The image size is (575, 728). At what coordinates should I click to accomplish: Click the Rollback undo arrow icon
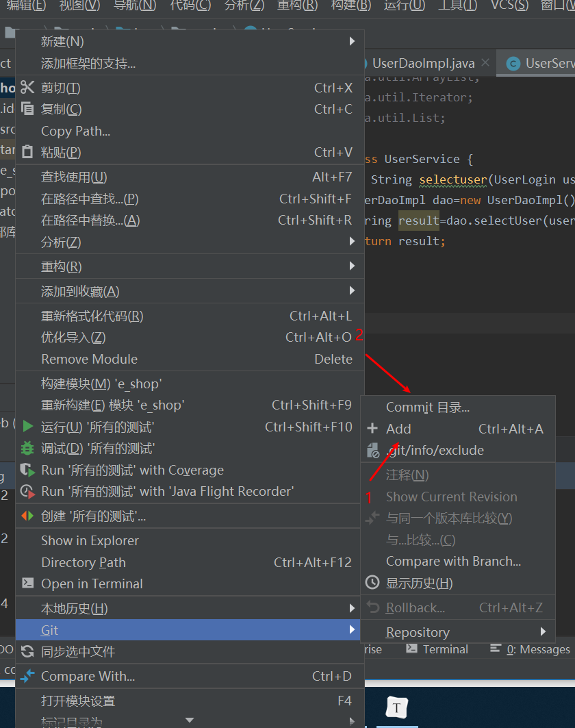[373, 607]
